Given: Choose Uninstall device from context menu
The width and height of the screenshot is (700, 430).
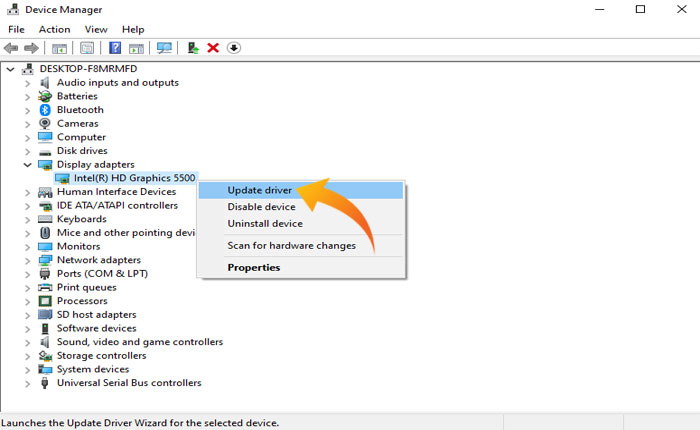Looking at the screenshot, I should coord(264,224).
